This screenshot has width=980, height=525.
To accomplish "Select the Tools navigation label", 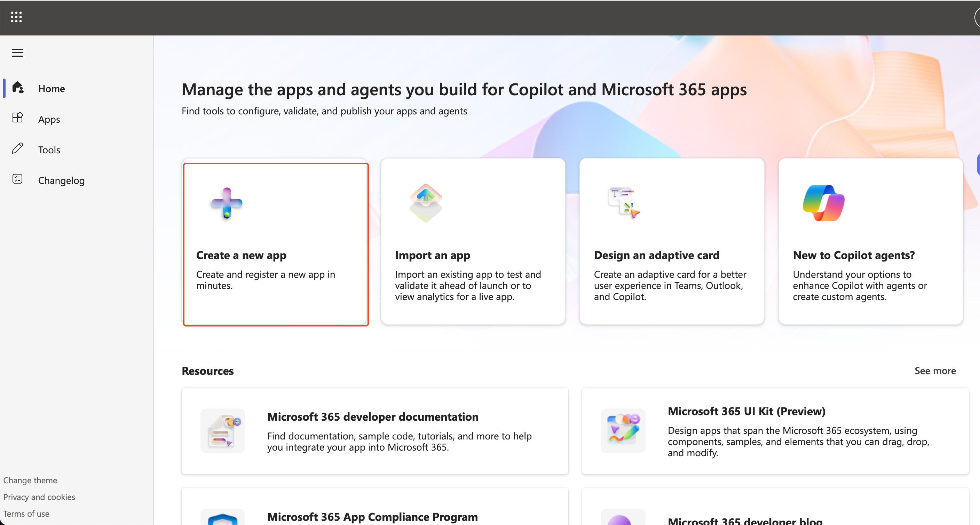I will [49, 150].
